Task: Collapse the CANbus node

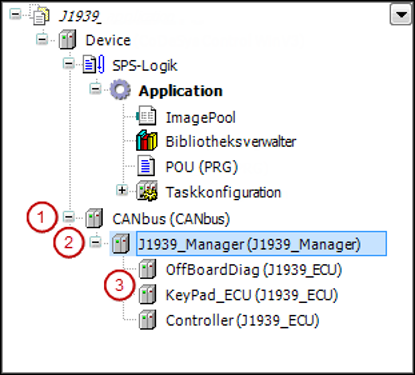Action: tap(68, 217)
